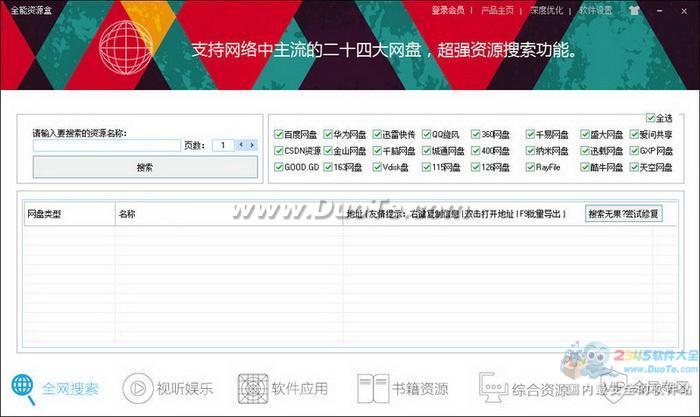700x417 pixels.
Task: Disable the RayFile checkbox
Action: (x=530, y=167)
